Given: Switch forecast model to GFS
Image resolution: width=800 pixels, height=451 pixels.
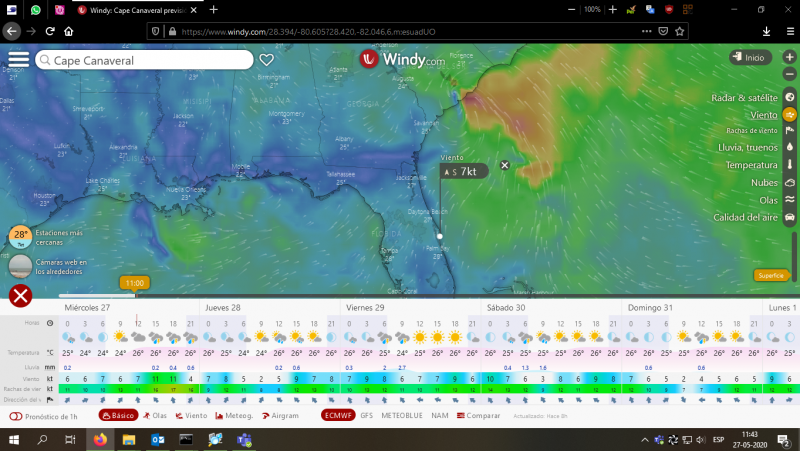Looking at the screenshot, I should click(x=366, y=415).
